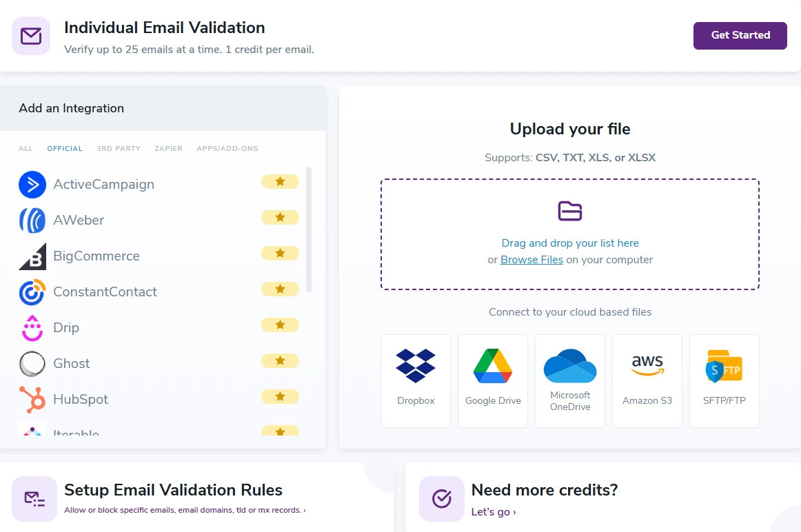Click the Browse Files link
Screen dimensions: 801x532
(x=531, y=260)
